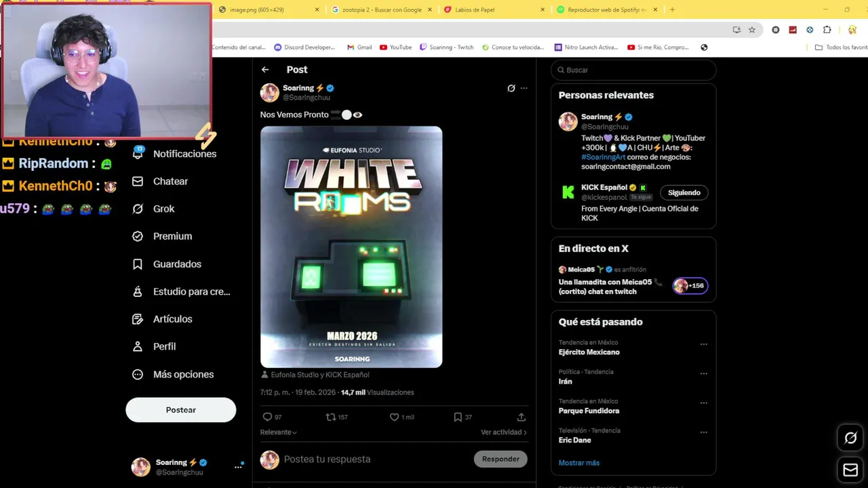Expand Más opciones in the sidebar
868x488 pixels.
click(173, 374)
